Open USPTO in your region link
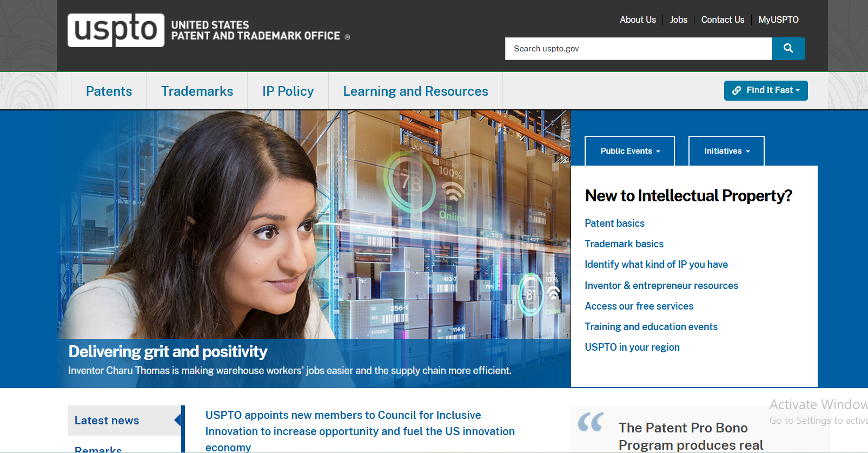The width and height of the screenshot is (868, 453). [632, 347]
